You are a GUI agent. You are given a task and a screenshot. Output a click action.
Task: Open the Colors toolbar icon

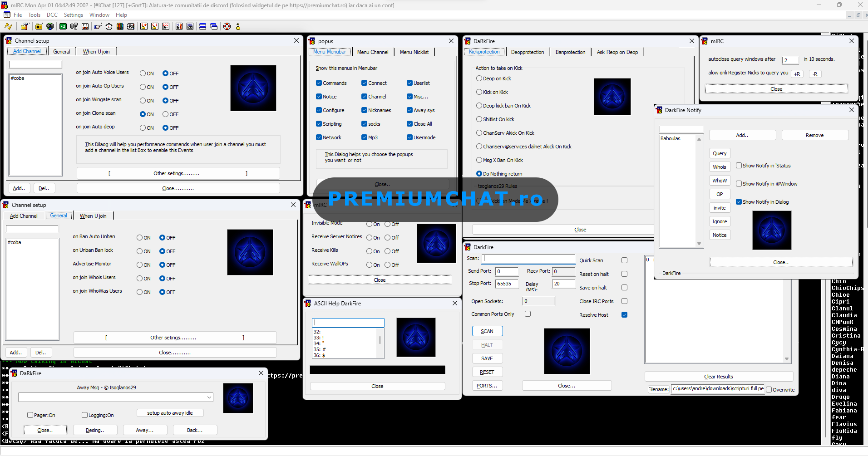tap(120, 26)
